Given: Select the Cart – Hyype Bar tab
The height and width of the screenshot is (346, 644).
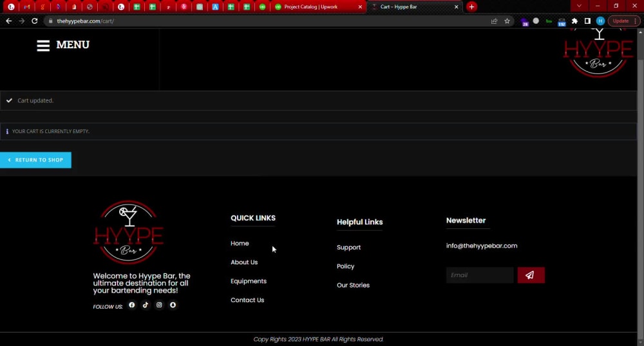Looking at the screenshot, I should (413, 7).
